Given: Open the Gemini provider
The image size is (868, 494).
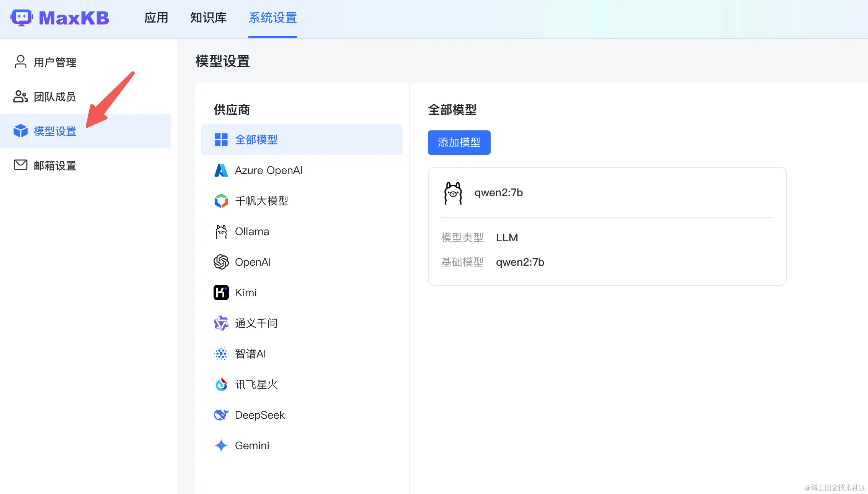Looking at the screenshot, I should (252, 445).
